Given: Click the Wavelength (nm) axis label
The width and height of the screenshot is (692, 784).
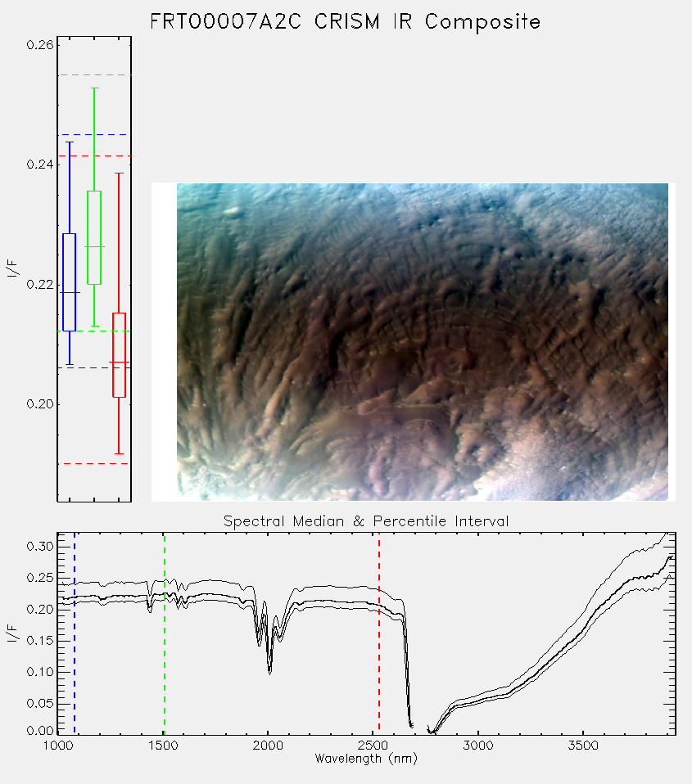Looking at the screenshot, I should 366,759.
